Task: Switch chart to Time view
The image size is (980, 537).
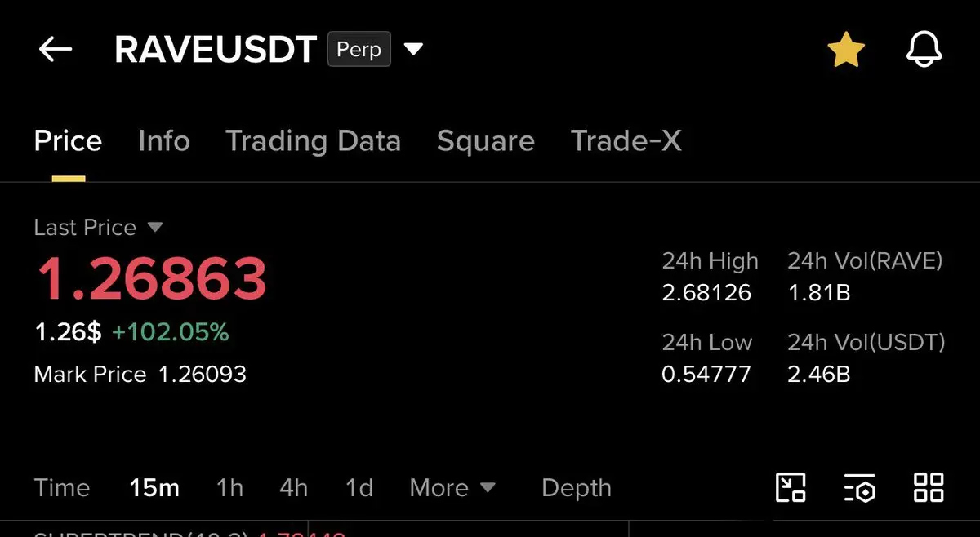Action: [x=62, y=488]
